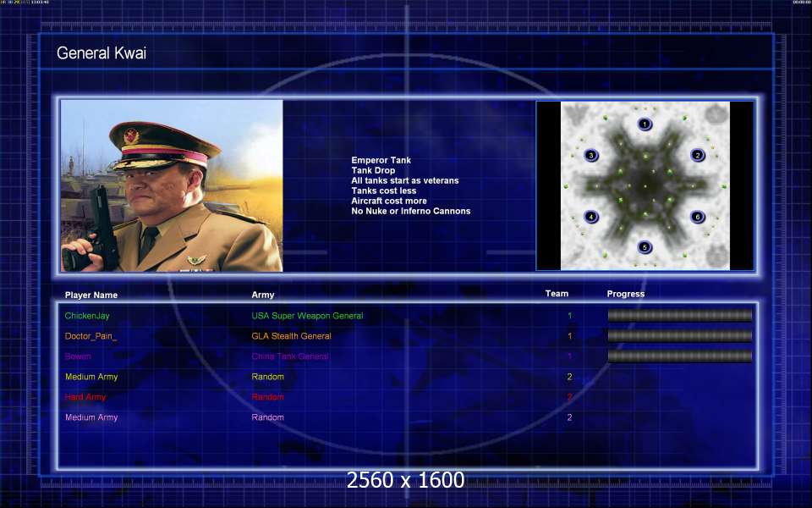This screenshot has width=812, height=508.
Task: Select the pink Medium Army player
Action: [x=91, y=417]
